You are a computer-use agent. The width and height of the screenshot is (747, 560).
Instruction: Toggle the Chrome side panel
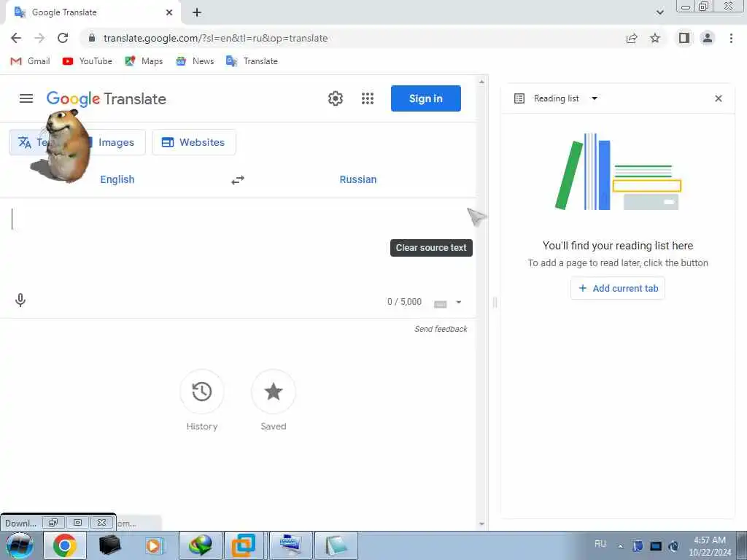click(x=684, y=38)
